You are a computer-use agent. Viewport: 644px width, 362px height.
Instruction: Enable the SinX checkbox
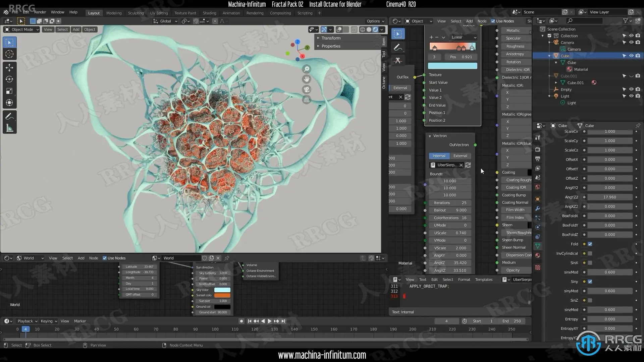(590, 263)
